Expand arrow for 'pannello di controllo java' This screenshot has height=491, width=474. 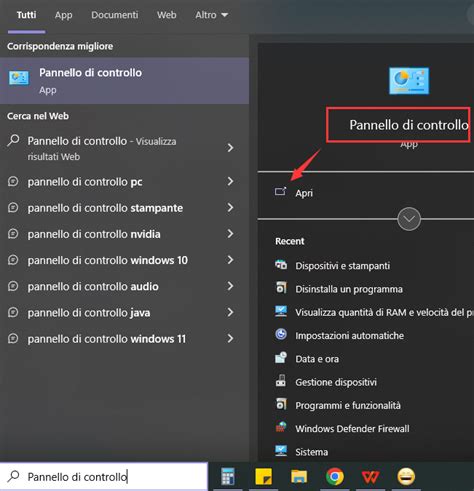point(230,312)
